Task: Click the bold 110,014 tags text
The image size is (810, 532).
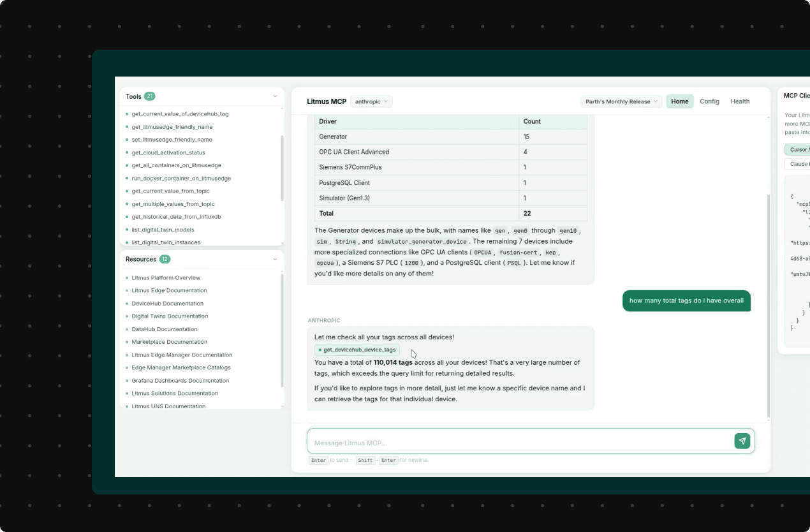Action: click(393, 362)
